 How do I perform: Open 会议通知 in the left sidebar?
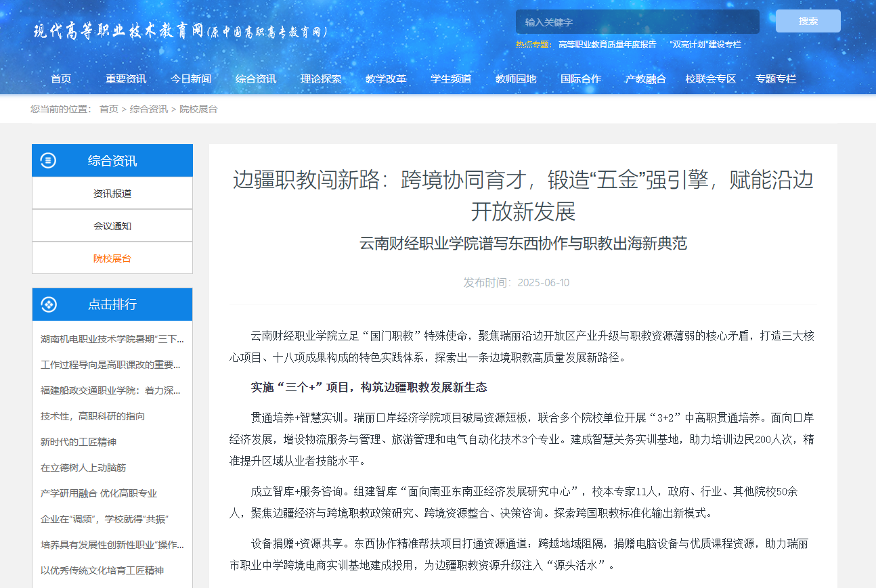[x=112, y=226]
